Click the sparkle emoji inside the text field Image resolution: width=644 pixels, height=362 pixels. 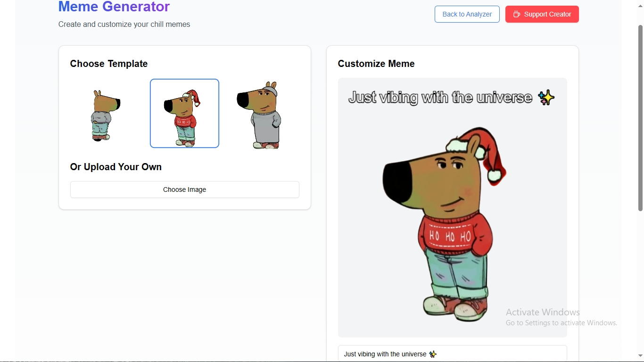point(433,354)
